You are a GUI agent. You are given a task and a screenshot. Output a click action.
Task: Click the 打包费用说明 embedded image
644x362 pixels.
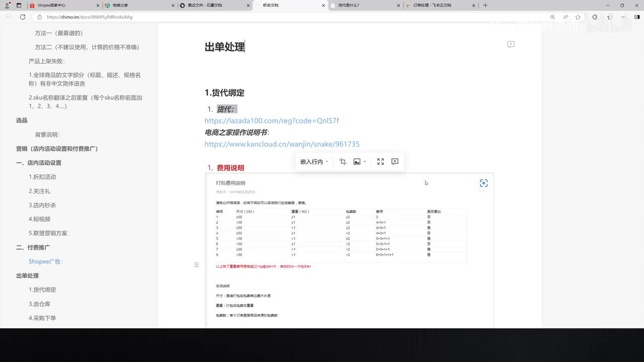349,250
